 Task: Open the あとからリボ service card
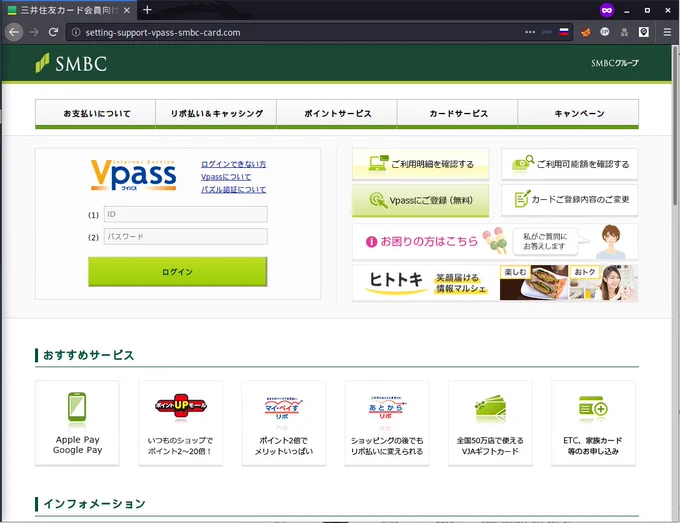(x=387, y=423)
